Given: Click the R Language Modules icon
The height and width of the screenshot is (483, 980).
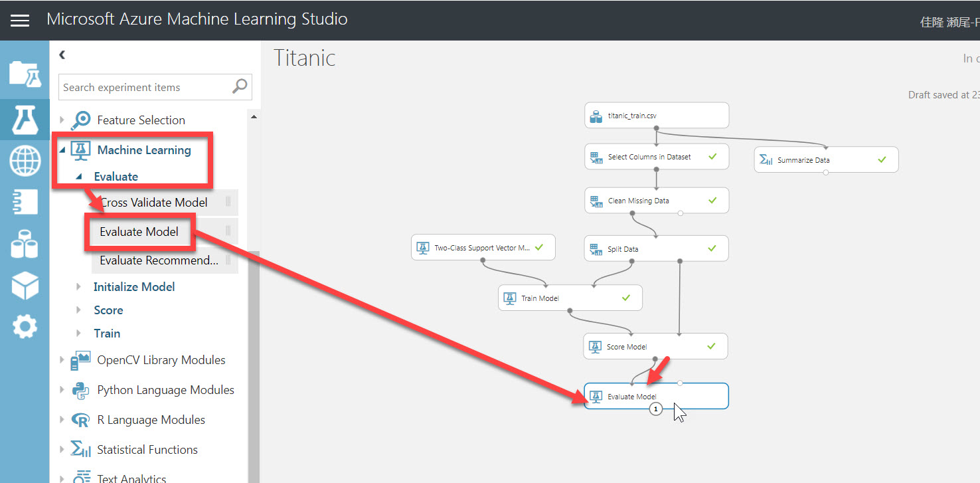Looking at the screenshot, I should tap(80, 421).
